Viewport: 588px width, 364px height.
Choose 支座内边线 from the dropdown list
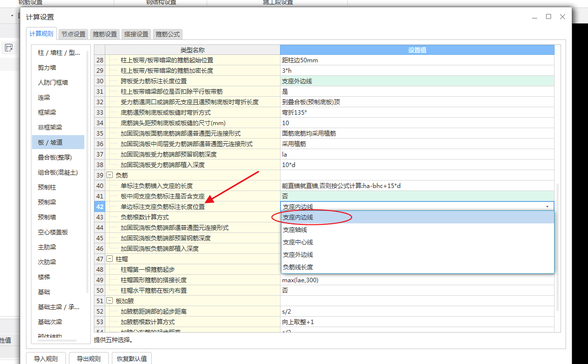point(417,217)
